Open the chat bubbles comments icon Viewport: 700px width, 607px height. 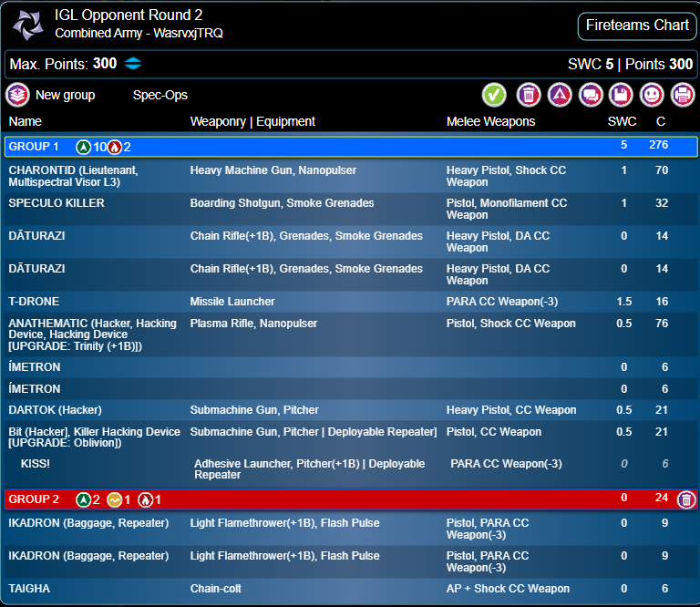591,95
